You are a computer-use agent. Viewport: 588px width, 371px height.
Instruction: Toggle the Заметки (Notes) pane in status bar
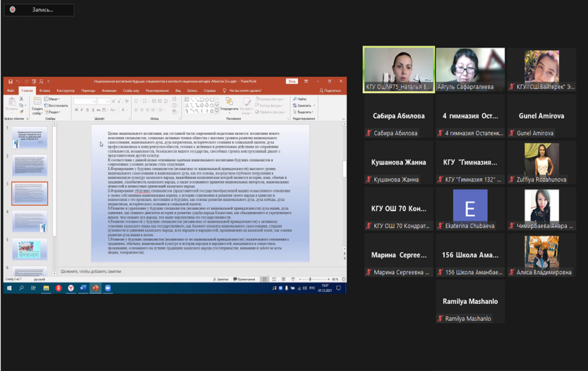coord(224,279)
